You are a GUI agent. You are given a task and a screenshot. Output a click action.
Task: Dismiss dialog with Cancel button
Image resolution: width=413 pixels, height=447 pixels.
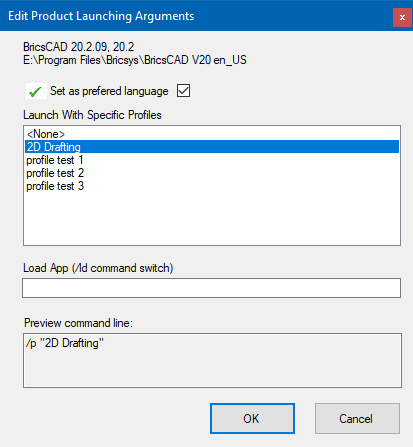coord(357,419)
